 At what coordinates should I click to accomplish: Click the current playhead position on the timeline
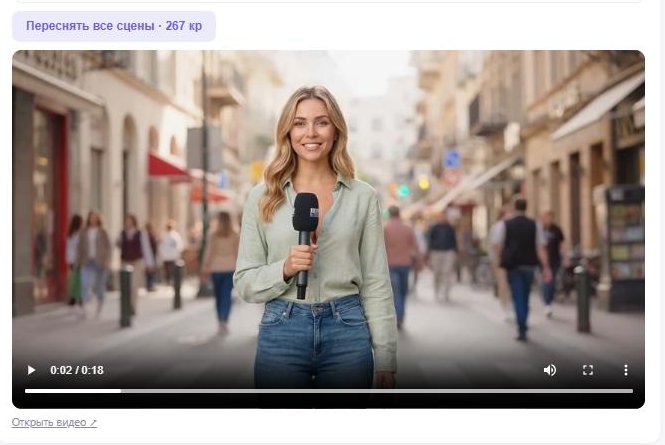click(x=121, y=391)
